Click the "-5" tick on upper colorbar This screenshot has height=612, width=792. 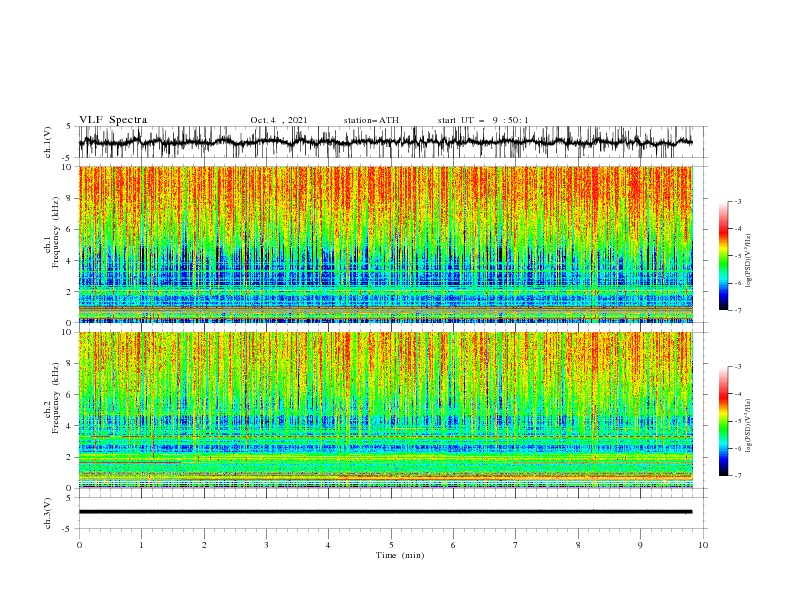click(737, 256)
